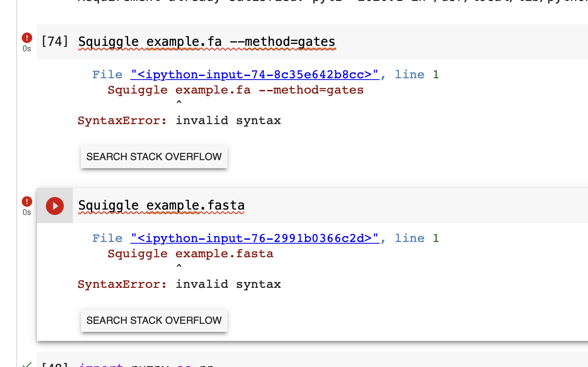Image resolution: width=588 pixels, height=367 pixels.
Task: Click the 0s run time under cell 74 error
Action: (27, 49)
